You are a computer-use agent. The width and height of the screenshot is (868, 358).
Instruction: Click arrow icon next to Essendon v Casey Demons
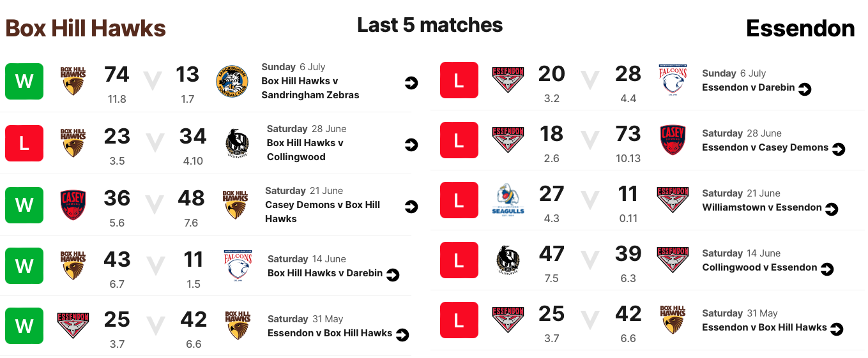pos(838,149)
